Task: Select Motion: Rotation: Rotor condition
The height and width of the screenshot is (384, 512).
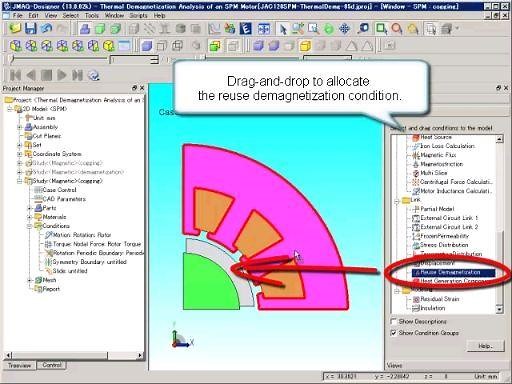Action: point(82,235)
